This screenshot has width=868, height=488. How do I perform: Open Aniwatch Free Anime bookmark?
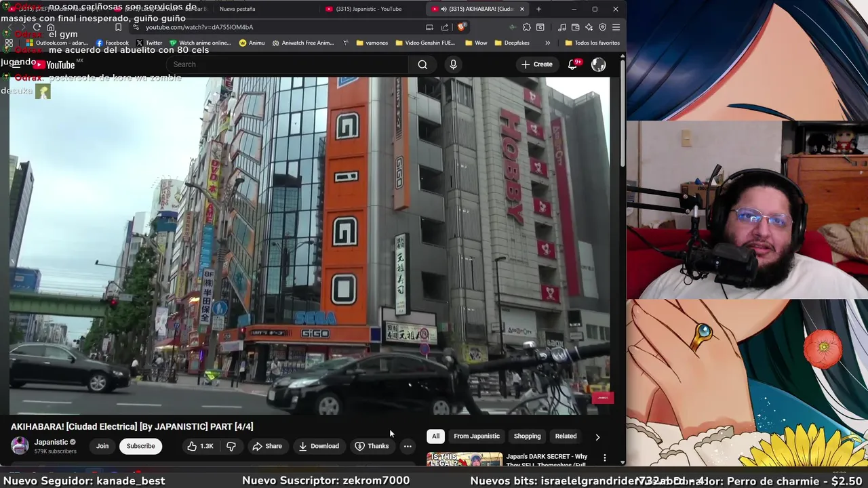click(x=303, y=43)
